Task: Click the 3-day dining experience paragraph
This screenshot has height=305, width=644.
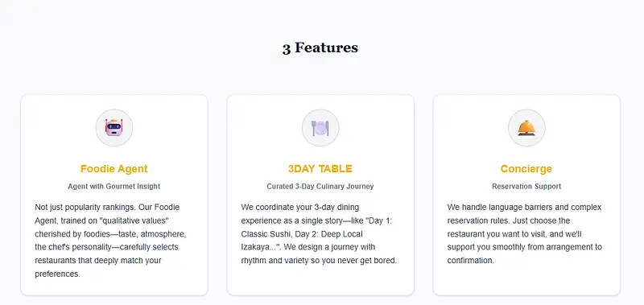Action: point(319,234)
